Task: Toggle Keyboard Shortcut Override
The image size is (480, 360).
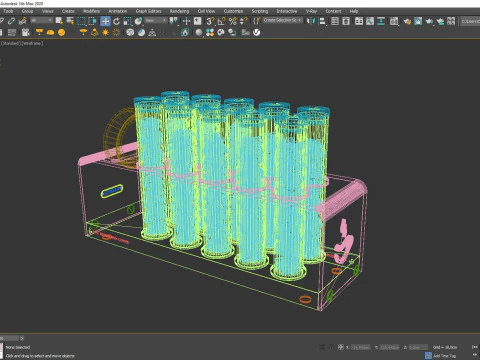Action: tap(198, 21)
